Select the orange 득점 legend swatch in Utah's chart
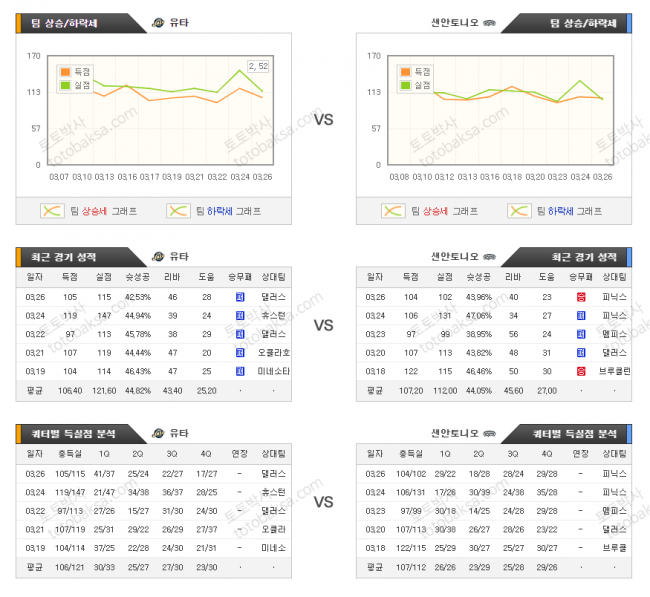 tap(66, 72)
